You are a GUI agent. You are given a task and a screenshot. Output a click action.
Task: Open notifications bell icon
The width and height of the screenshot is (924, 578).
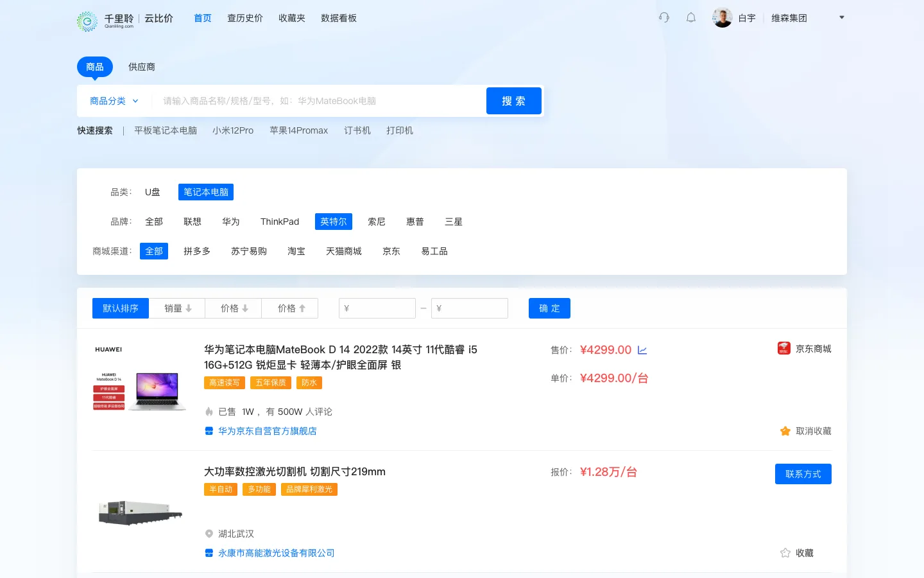click(x=691, y=17)
